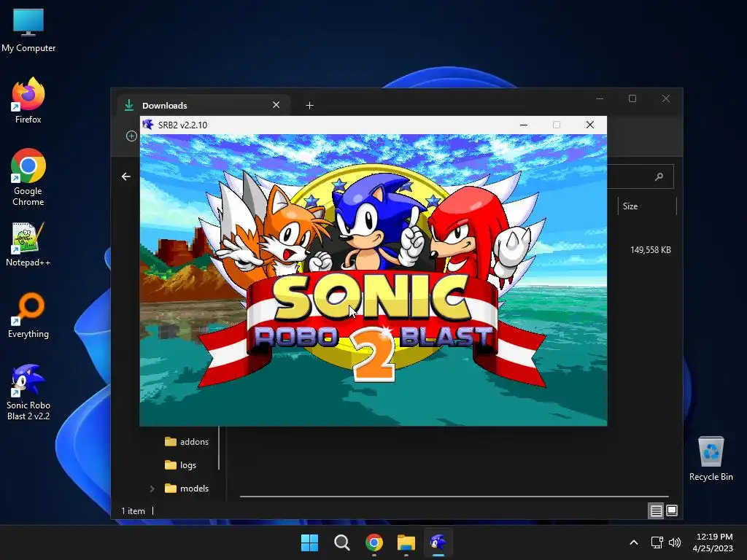
Task: Open Notepad++ desktop shortcut
Action: 28,244
